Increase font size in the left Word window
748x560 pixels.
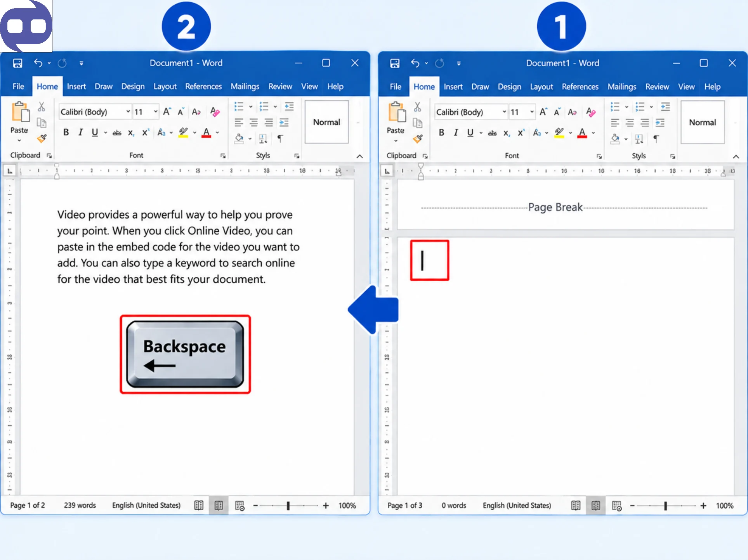point(167,112)
